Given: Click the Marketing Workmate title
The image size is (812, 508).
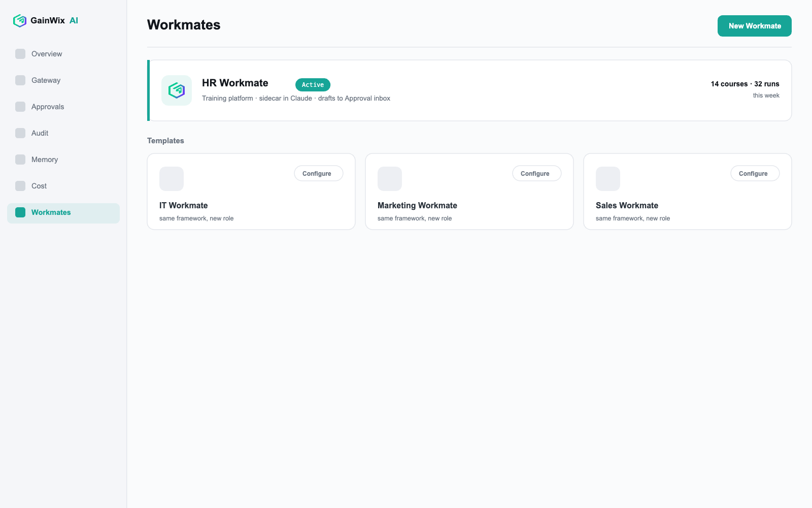Looking at the screenshot, I should tap(417, 205).
